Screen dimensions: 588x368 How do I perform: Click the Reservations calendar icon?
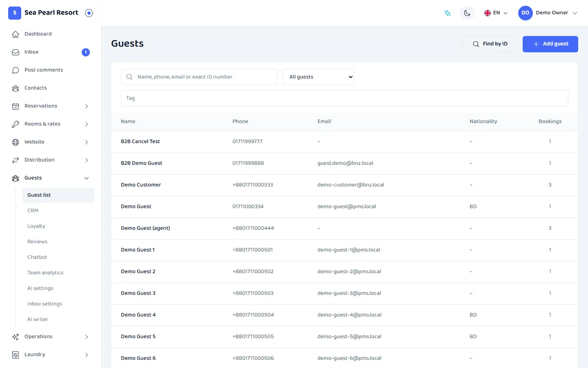(16, 106)
